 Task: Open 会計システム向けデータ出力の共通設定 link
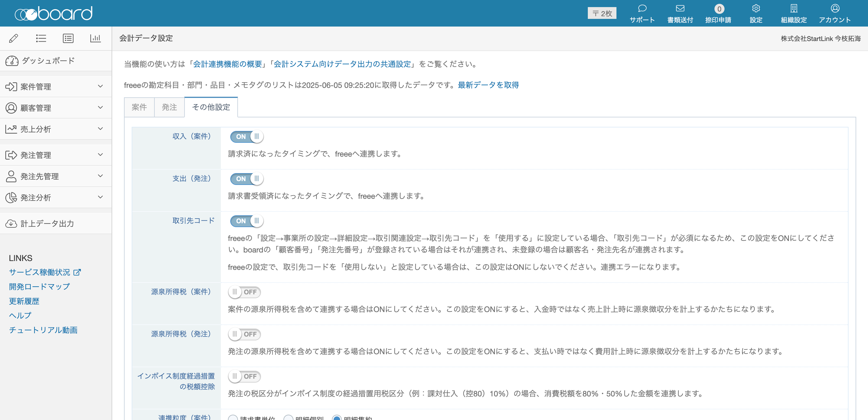pyautogui.click(x=342, y=64)
